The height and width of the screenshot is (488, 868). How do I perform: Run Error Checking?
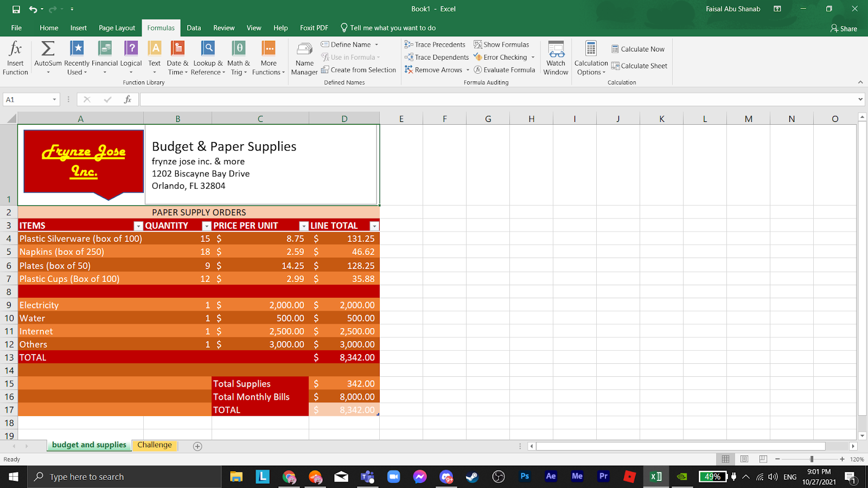500,57
